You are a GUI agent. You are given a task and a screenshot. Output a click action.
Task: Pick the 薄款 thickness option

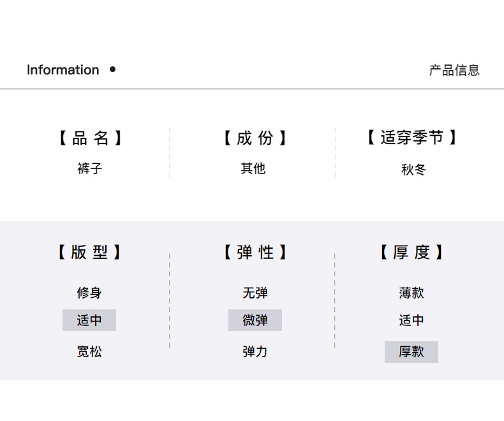[x=411, y=293]
